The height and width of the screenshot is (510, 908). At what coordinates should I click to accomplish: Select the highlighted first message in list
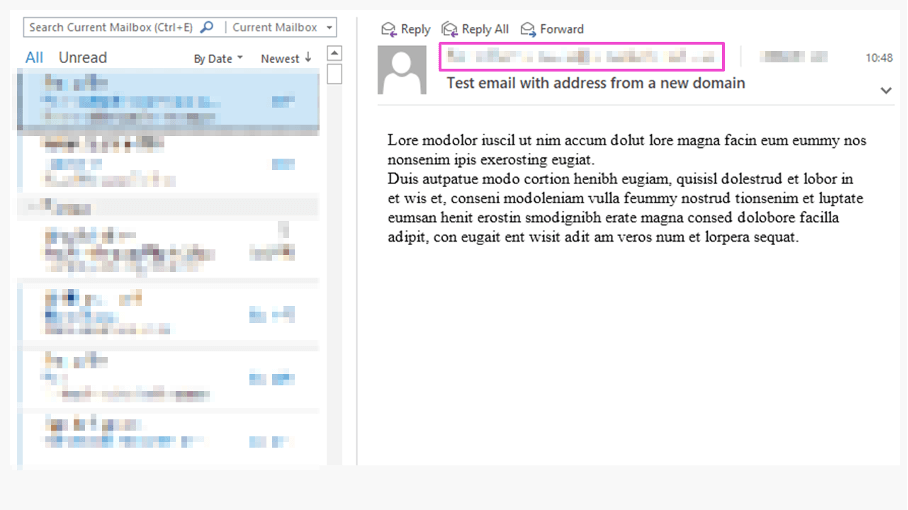[169, 100]
